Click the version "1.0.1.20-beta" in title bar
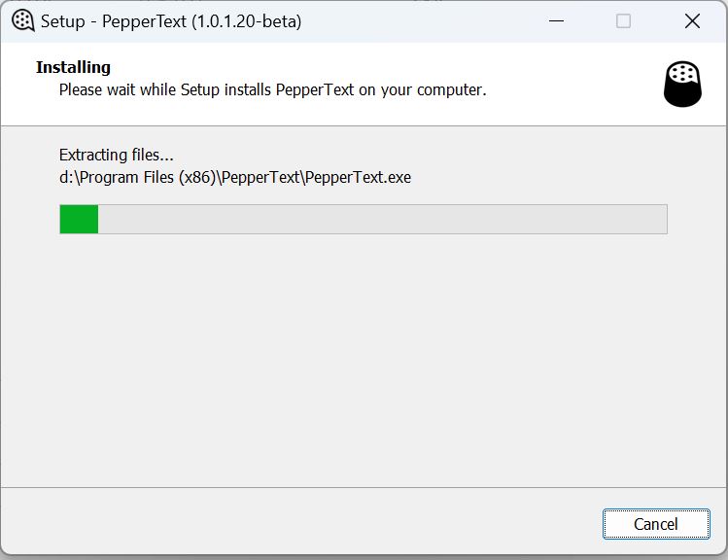The height and width of the screenshot is (560, 728). pos(247,21)
